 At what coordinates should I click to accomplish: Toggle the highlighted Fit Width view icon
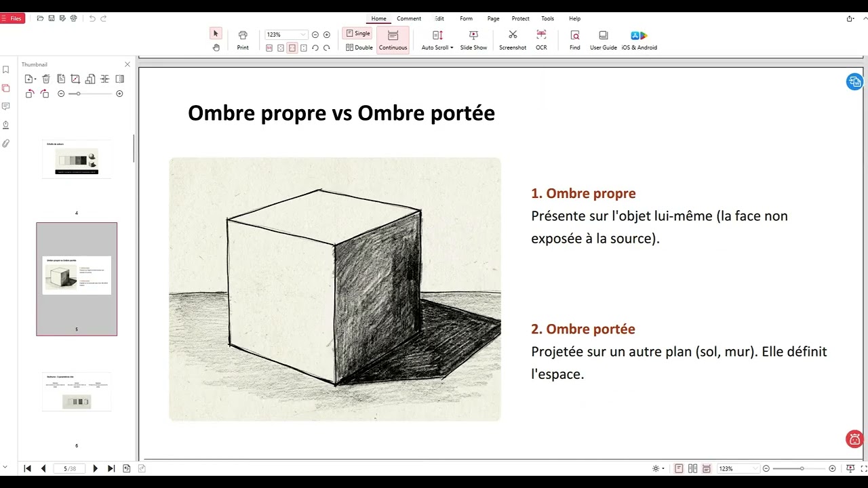point(292,48)
